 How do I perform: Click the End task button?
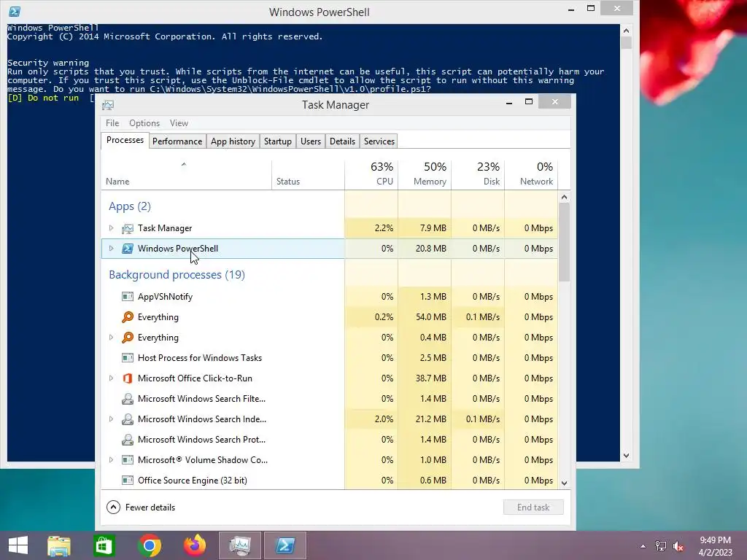tap(533, 507)
